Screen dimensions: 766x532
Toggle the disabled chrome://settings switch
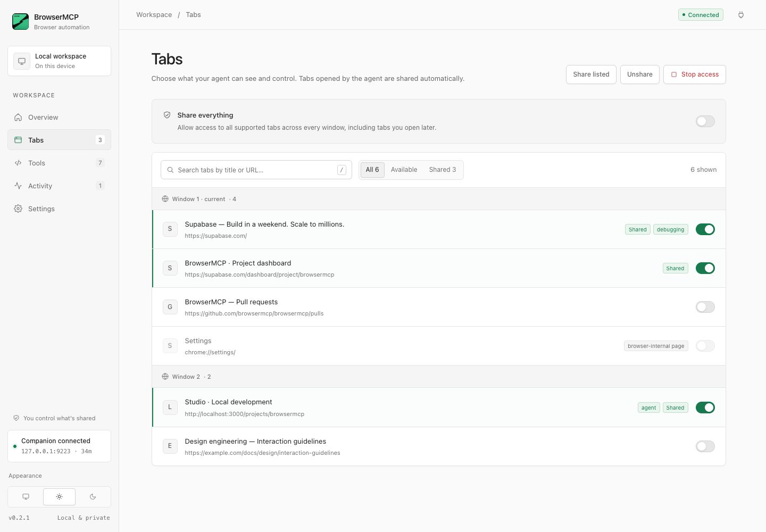[705, 346]
